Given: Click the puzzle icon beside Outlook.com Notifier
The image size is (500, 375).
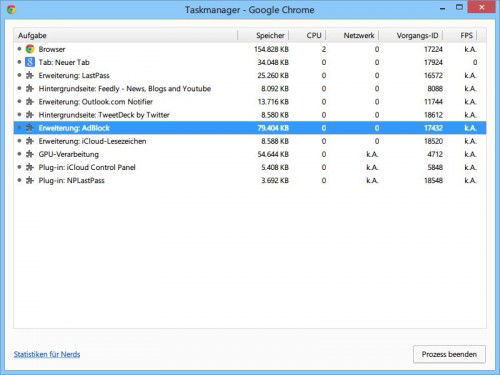Looking at the screenshot, I should pos(30,101).
